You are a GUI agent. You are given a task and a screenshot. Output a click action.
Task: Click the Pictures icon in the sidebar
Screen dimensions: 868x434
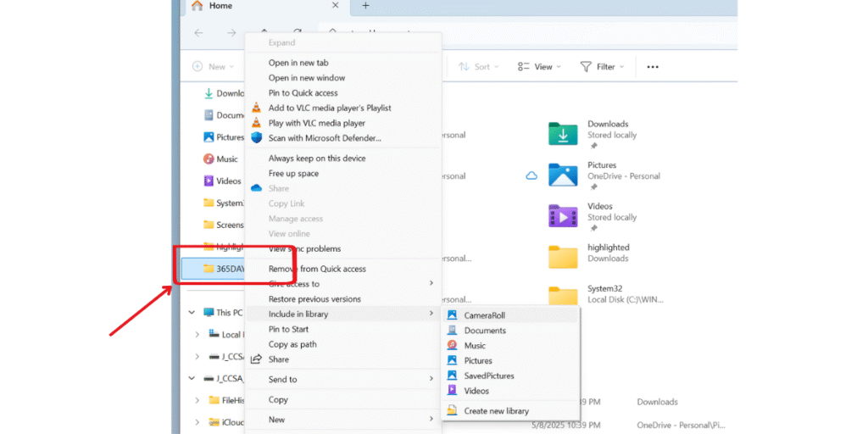(209, 136)
